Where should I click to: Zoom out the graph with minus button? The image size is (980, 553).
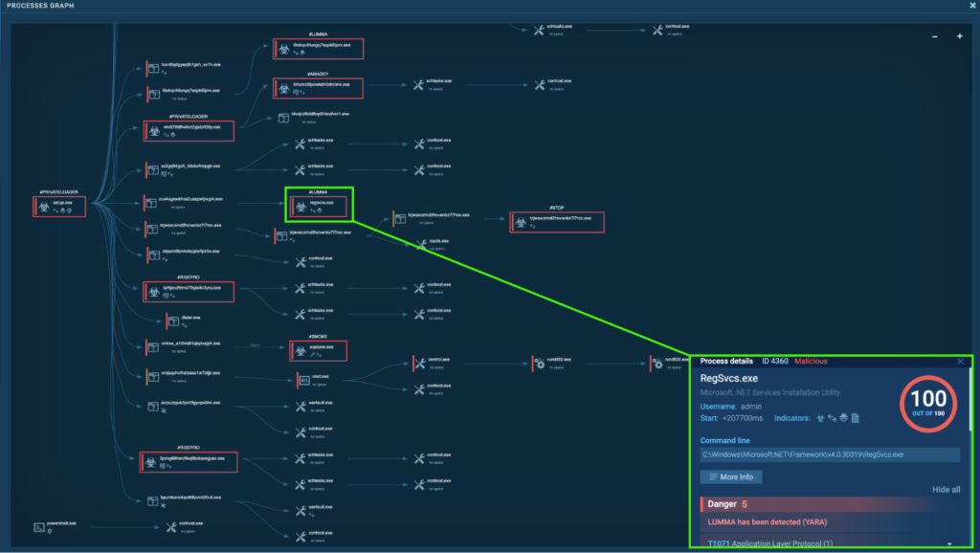tap(935, 36)
